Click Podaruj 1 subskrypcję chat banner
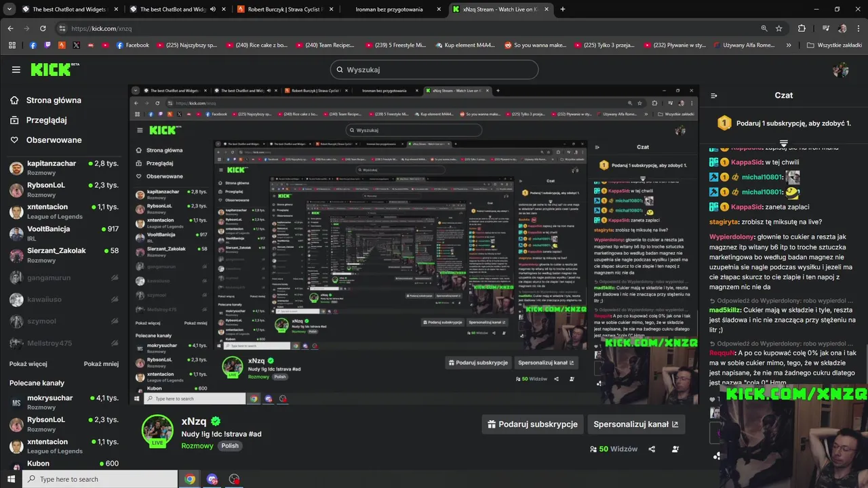This screenshot has height=488, width=868. 784,123
